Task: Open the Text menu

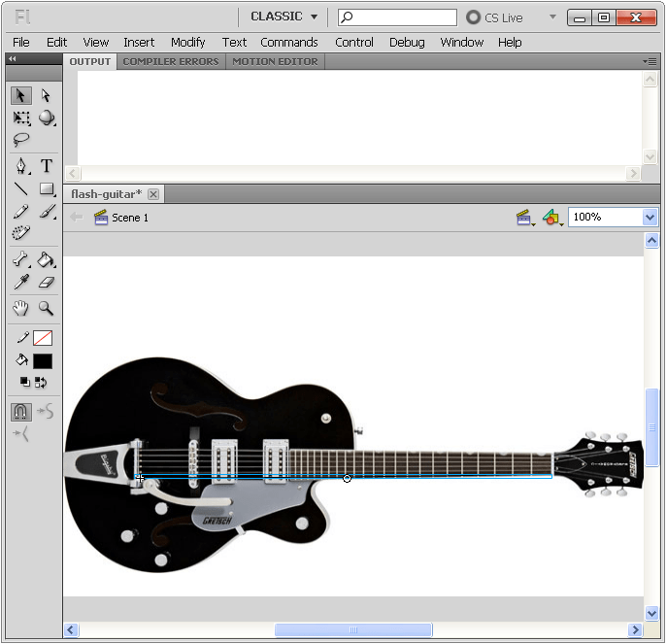Action: pos(234,42)
